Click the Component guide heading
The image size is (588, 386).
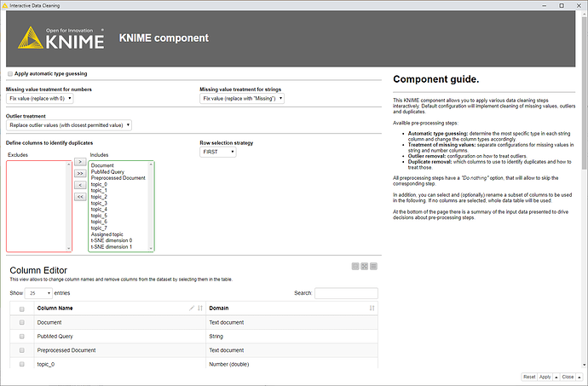pos(435,79)
